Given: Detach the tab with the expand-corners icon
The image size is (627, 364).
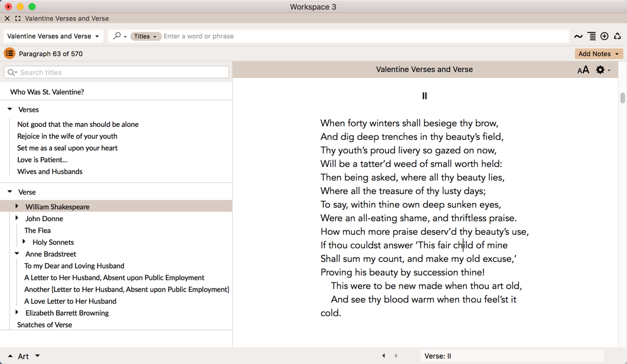Looking at the screenshot, I should tap(18, 18).
